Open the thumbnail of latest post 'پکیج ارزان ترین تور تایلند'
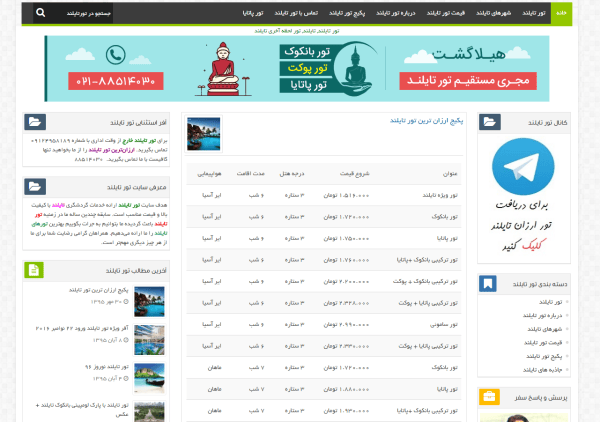600x422 pixels. click(x=149, y=301)
